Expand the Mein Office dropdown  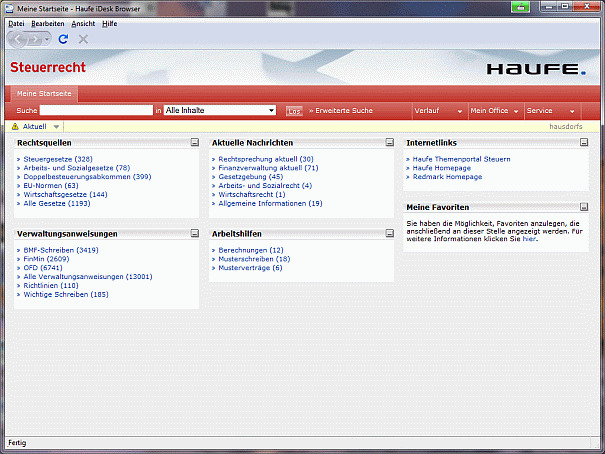click(494, 111)
